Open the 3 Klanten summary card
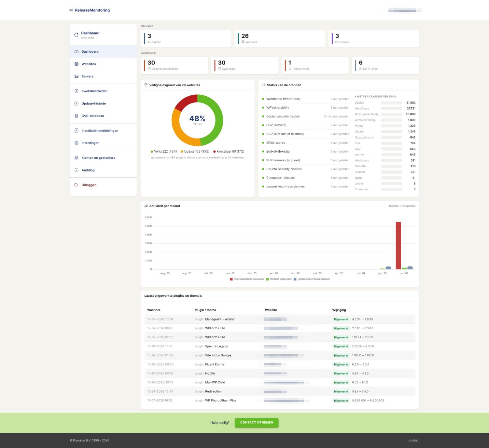489x448 pixels. click(186, 39)
